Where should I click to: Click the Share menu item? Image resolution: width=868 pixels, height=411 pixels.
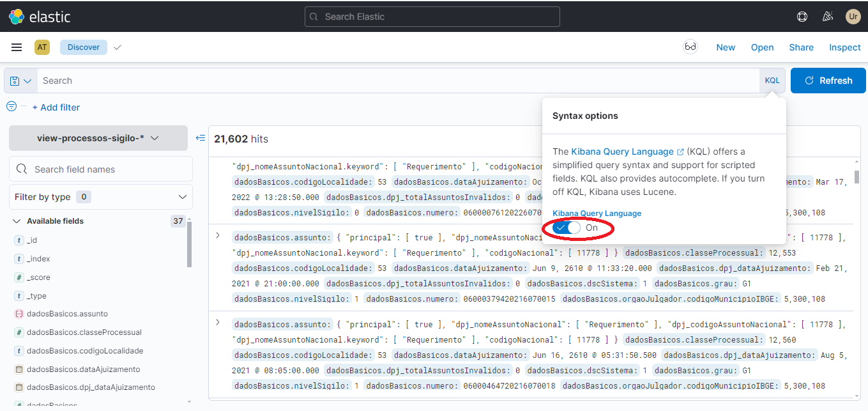point(801,47)
